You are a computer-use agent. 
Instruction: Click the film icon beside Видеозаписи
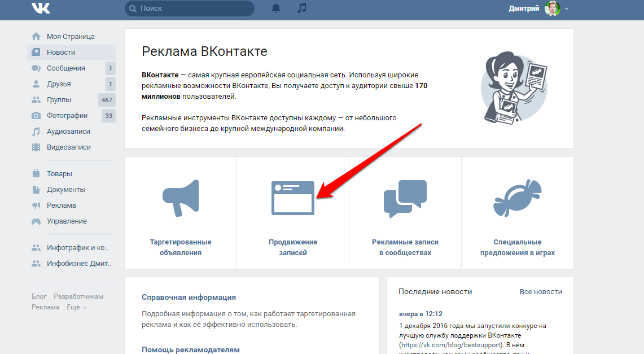point(36,147)
